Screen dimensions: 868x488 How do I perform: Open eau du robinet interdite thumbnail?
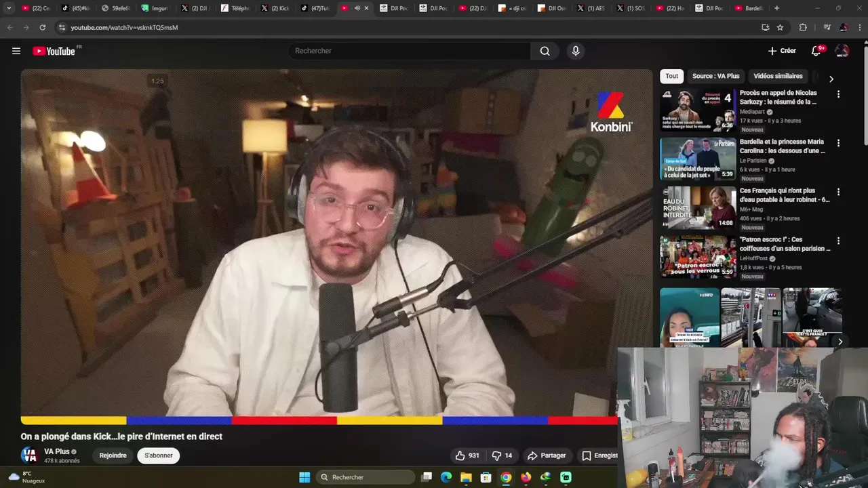(698, 207)
